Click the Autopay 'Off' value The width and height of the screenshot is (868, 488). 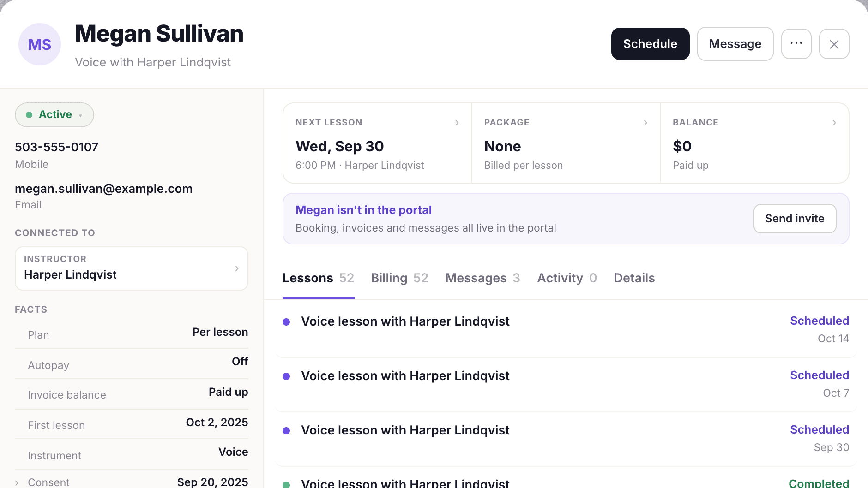pyautogui.click(x=240, y=362)
